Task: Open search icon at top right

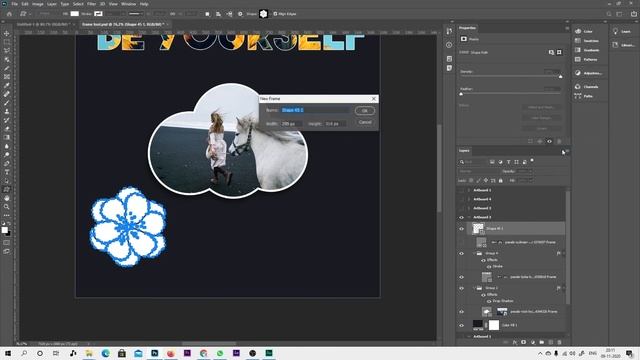Action: click(609, 14)
